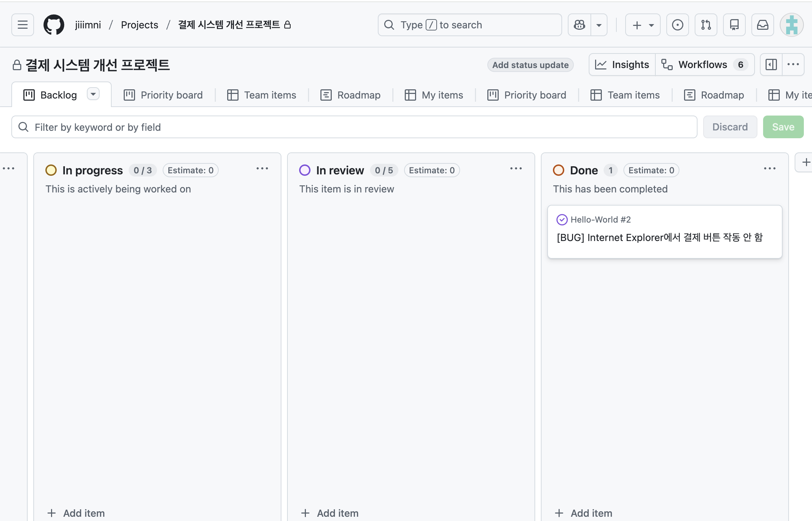Open the In progress column menu
The image size is (812, 521).
(262, 169)
